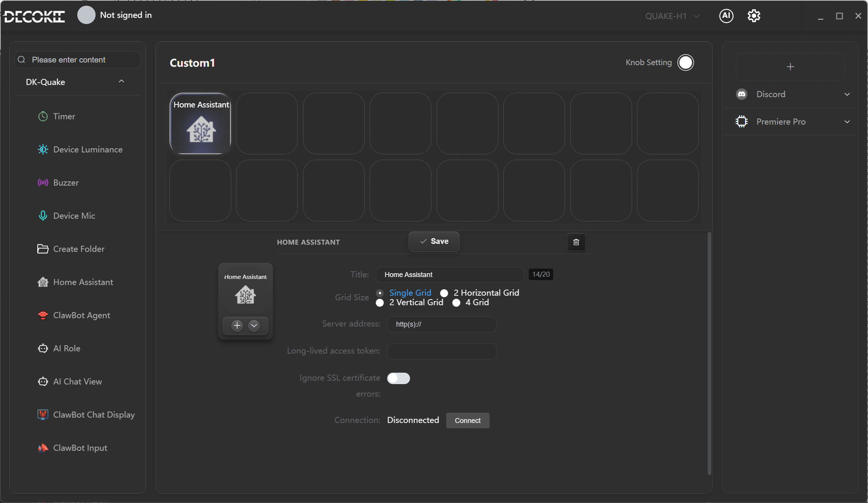Click the Premiere Pro chip icon

[x=742, y=122]
